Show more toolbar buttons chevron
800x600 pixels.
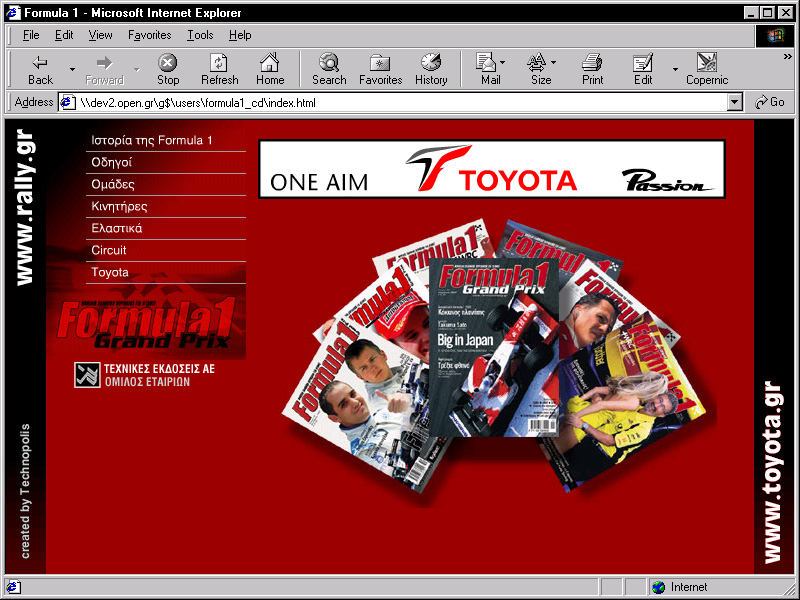click(x=788, y=57)
